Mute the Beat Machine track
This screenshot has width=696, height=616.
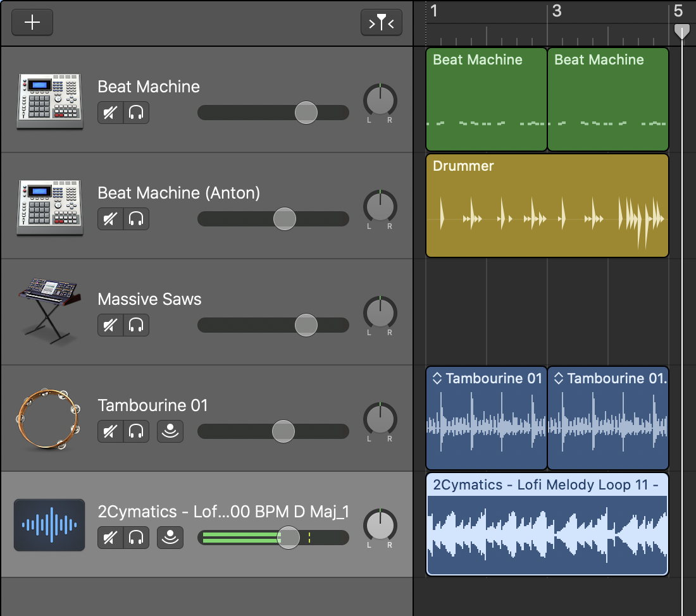[x=110, y=113]
